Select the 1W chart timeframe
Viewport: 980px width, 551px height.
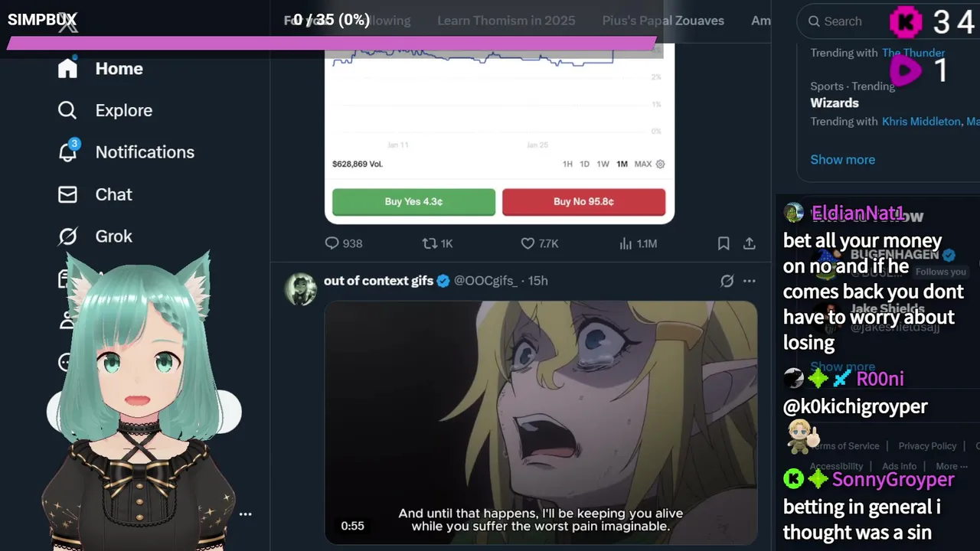[603, 164]
